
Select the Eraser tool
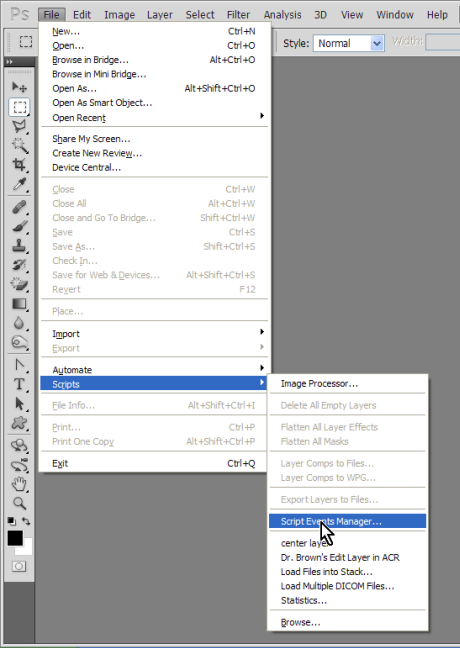tap(19, 284)
